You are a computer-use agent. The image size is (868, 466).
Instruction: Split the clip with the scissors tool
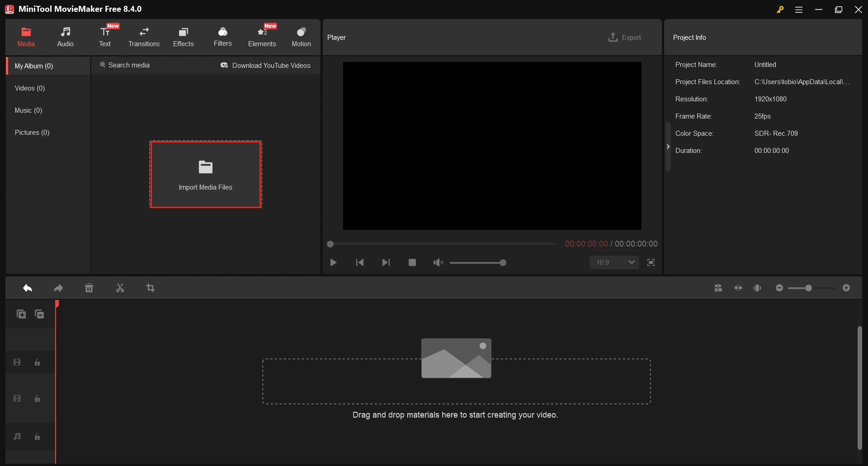[x=120, y=288]
